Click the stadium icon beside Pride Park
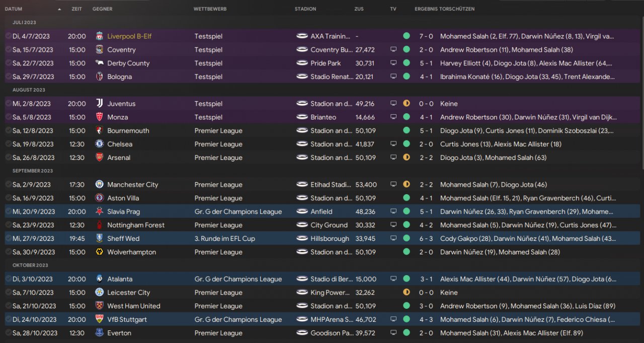 (302, 63)
